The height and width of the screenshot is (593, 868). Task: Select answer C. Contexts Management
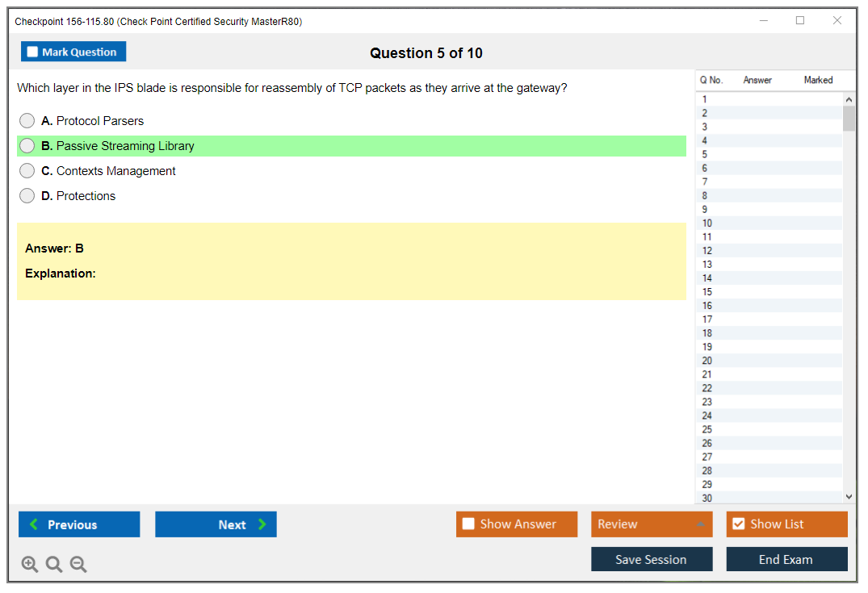click(x=27, y=171)
